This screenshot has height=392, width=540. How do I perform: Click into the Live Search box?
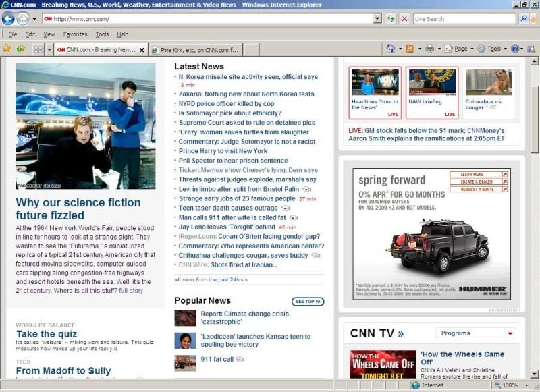[464, 19]
